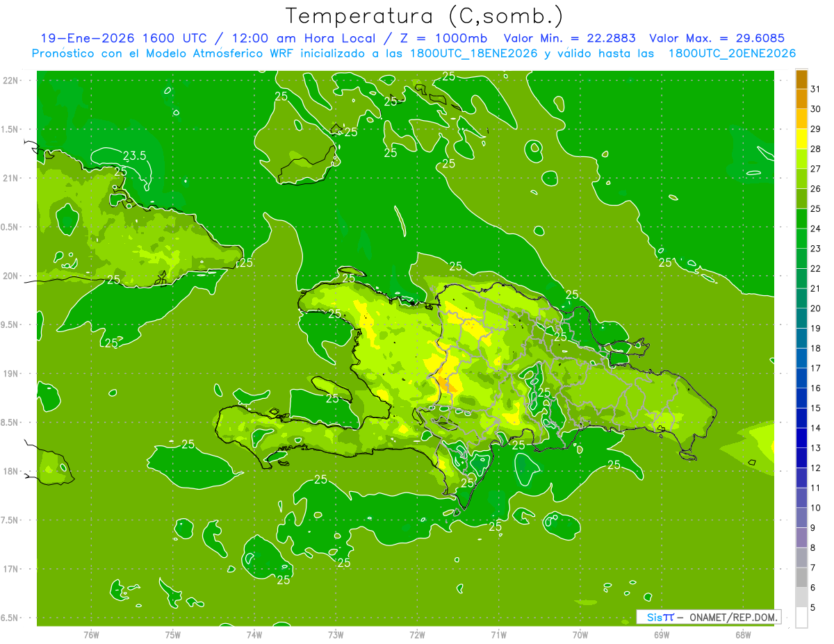Click the '26' legend value

pos(816,189)
